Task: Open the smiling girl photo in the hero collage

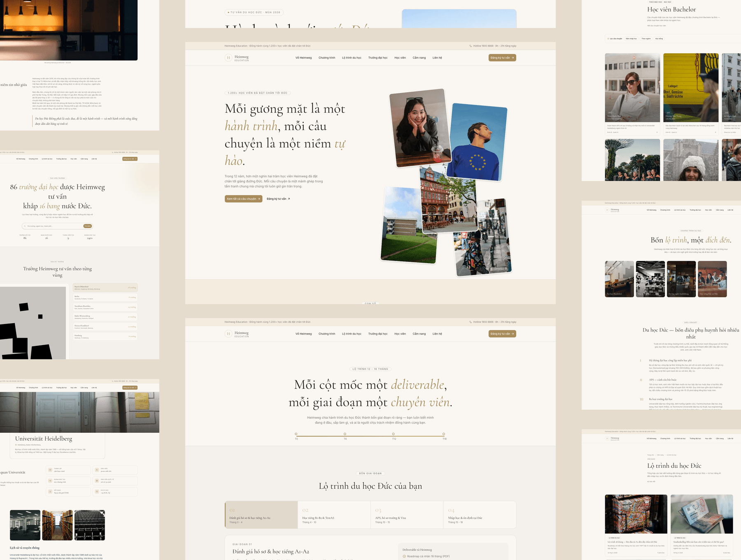Action: click(x=420, y=128)
